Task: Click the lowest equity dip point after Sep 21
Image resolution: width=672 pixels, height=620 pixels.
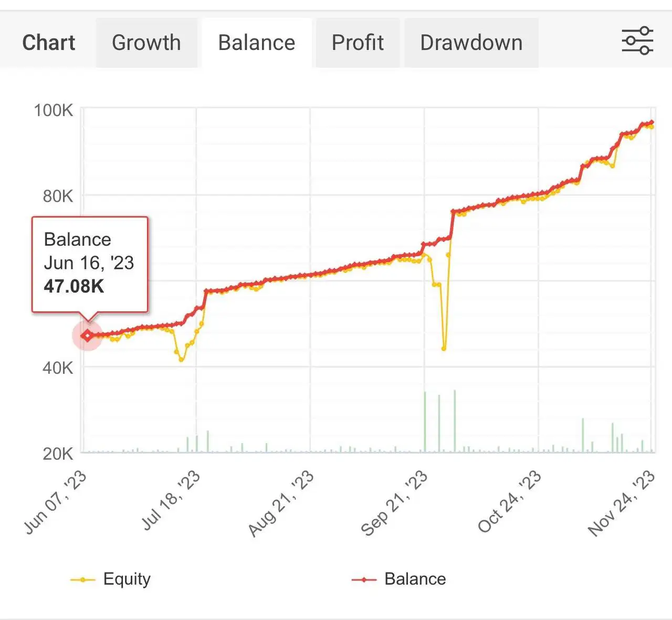Action: [x=444, y=349]
